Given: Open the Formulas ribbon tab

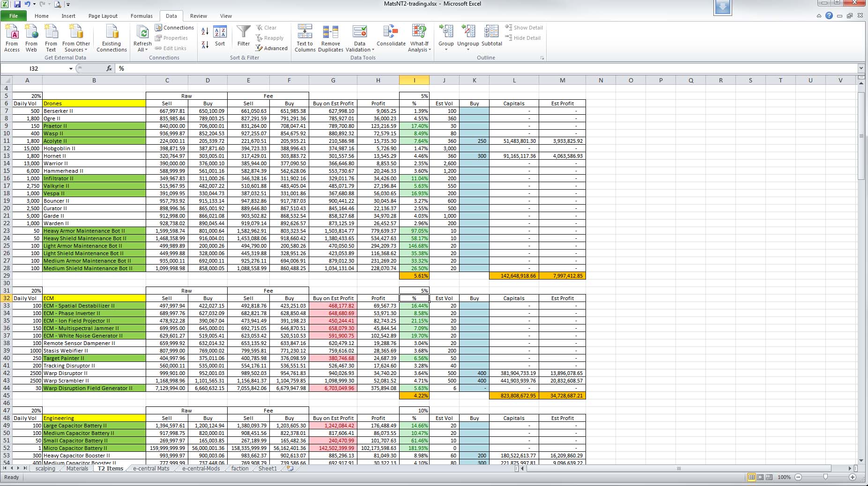Looking at the screenshot, I should pyautogui.click(x=141, y=16).
